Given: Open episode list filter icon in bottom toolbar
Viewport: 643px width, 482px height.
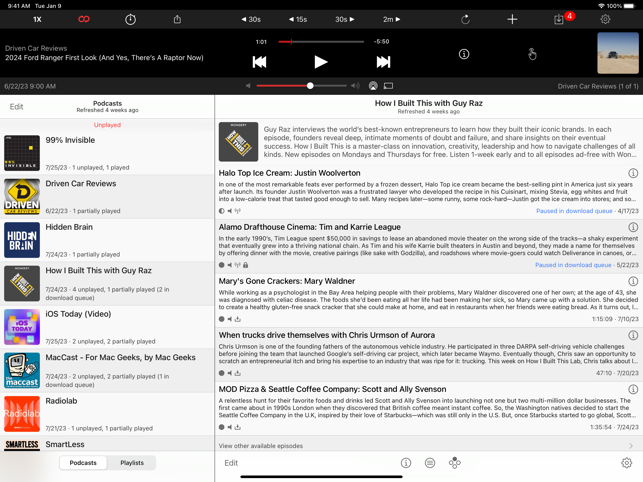Looking at the screenshot, I should 430,463.
